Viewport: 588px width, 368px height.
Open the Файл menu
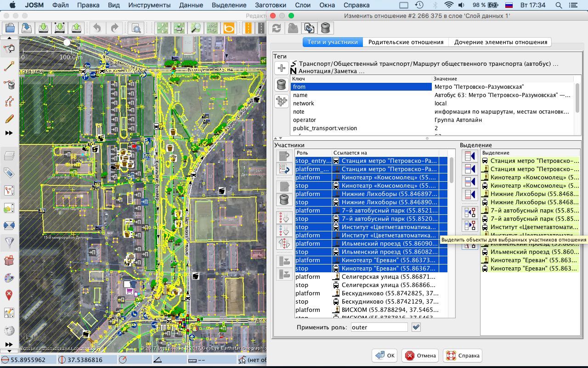(61, 5)
